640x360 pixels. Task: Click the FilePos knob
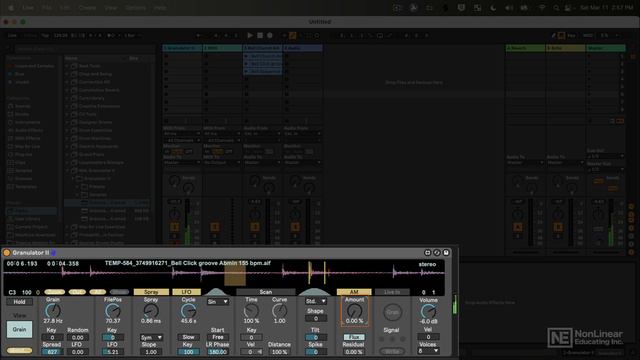tap(113, 311)
